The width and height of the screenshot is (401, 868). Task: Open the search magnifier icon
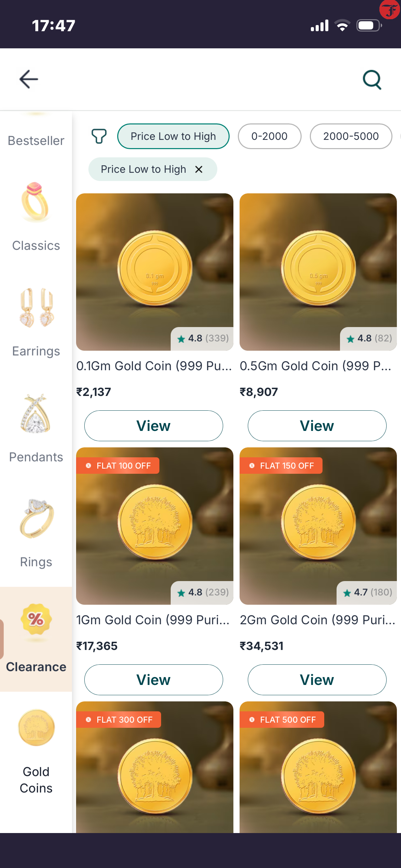coord(372,80)
